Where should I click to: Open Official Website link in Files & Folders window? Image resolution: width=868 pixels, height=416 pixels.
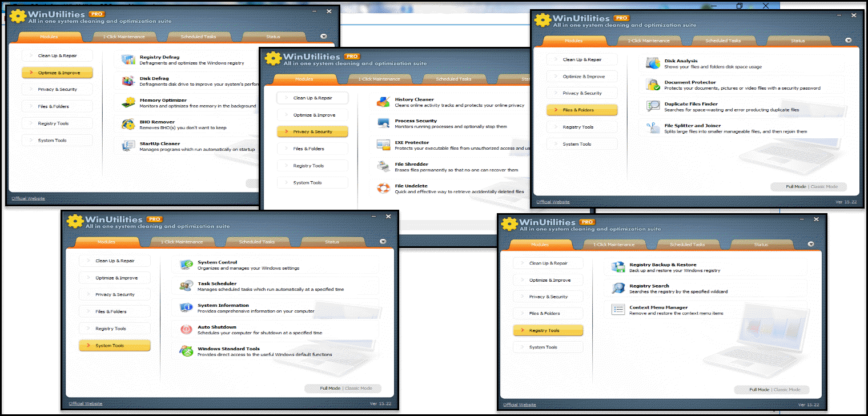tap(553, 202)
